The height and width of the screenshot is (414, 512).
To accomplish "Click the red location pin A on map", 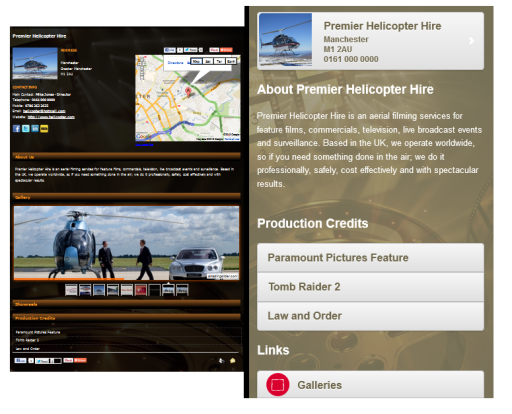I will click(188, 92).
